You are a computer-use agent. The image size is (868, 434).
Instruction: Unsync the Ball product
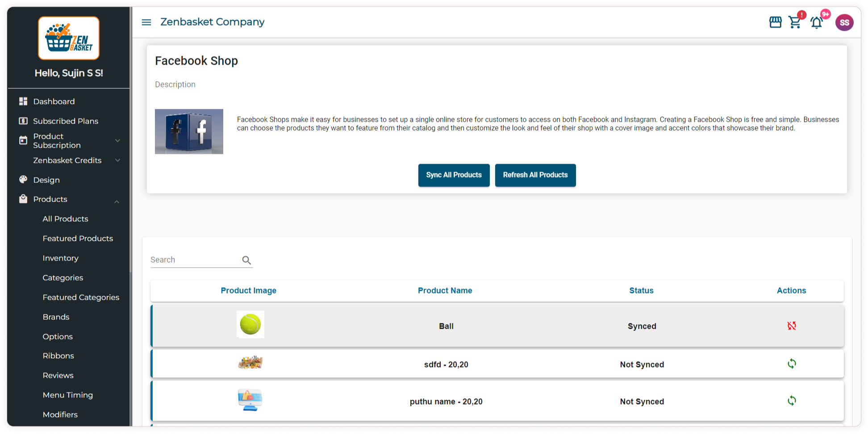(791, 326)
